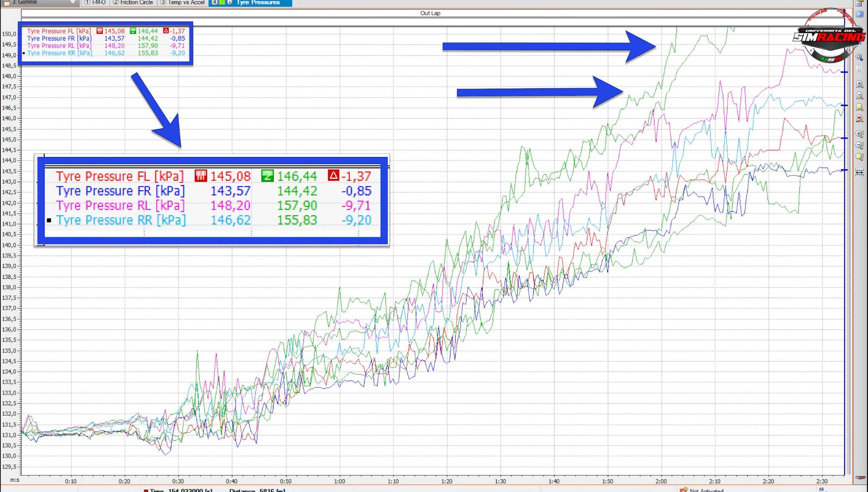Open the '3: Gomme' workbook dropdown
Screen dimensions: 868x492
(x=73, y=3)
